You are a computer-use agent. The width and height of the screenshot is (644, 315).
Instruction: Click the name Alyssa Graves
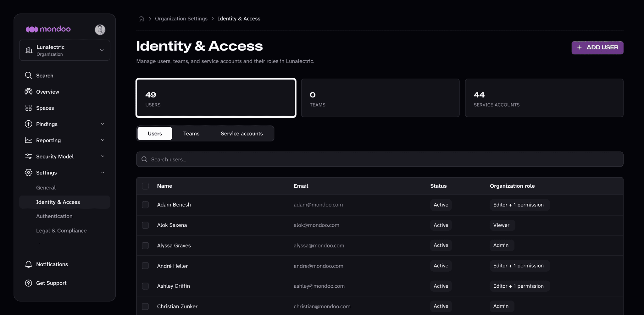174,246
